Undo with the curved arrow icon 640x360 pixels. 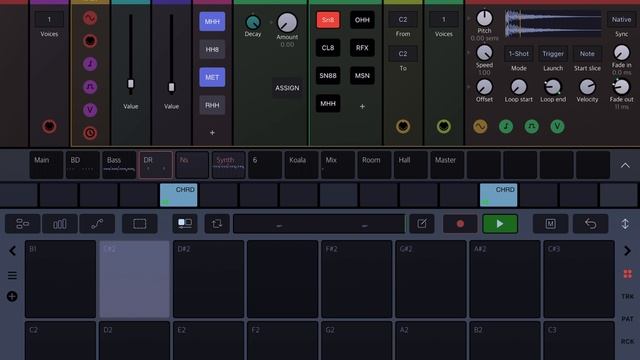tap(591, 224)
